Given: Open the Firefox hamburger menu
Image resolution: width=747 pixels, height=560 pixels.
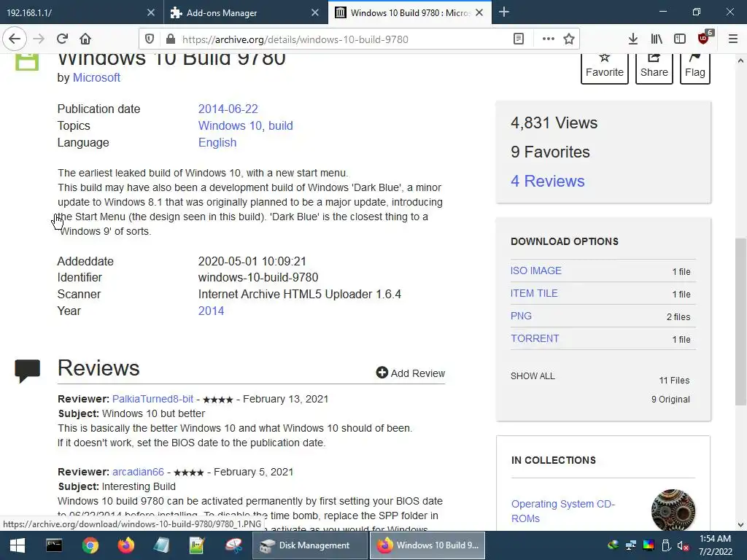Looking at the screenshot, I should pyautogui.click(x=733, y=39).
